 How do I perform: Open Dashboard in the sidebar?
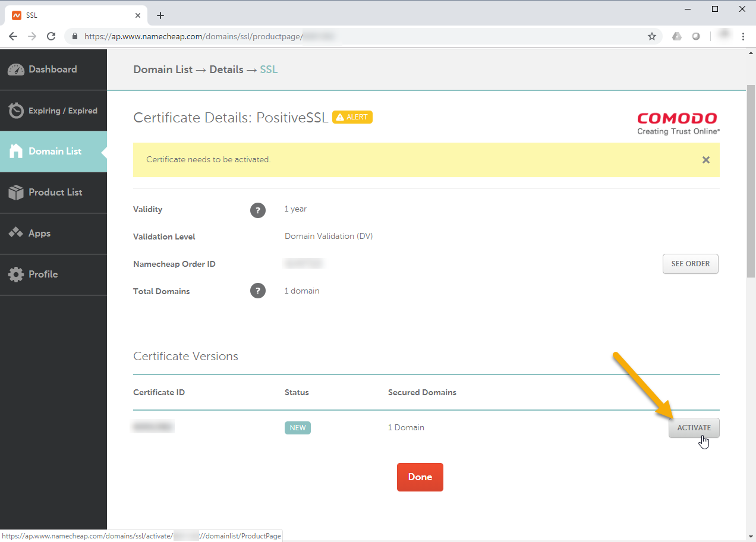[x=53, y=70]
